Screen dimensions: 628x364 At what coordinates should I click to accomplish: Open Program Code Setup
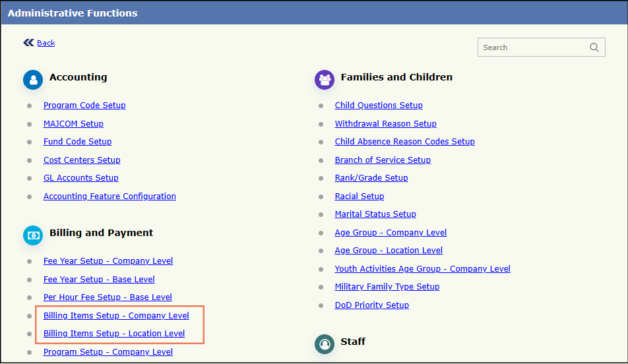(x=84, y=106)
